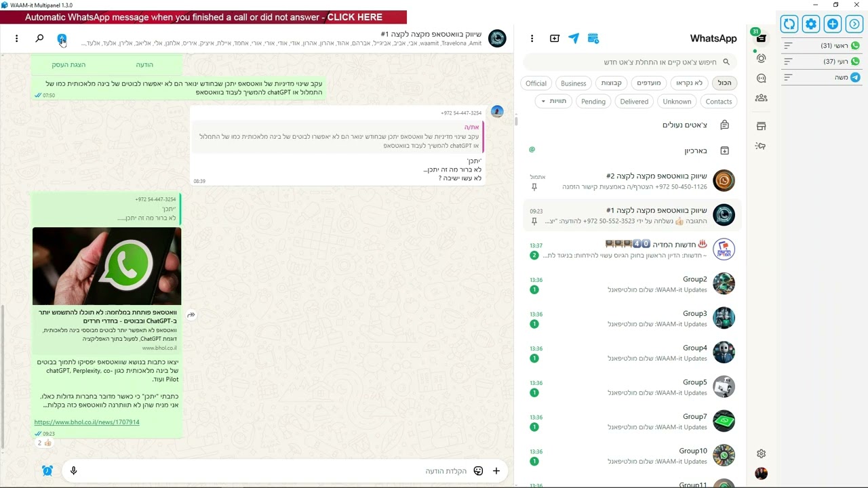Screen dimensions: 868x488
Task: Click the thumbs-up reaction under the message
Action: click(x=44, y=443)
